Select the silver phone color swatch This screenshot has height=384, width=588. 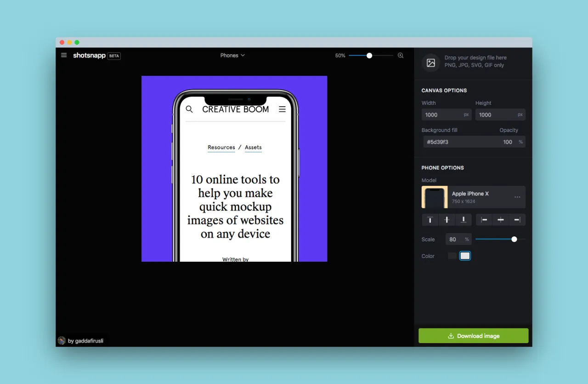[x=465, y=256]
